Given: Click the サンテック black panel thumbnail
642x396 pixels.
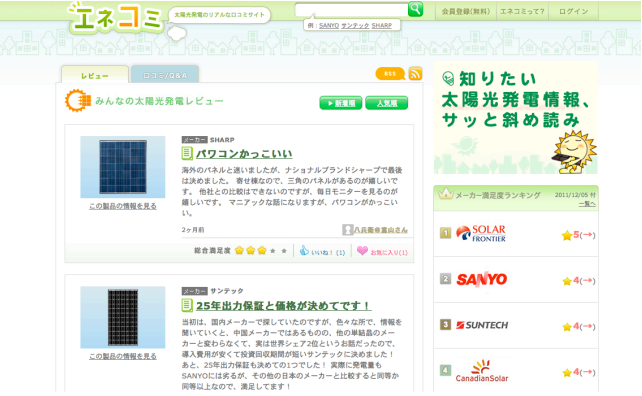Looking at the screenshot, I should 123,317.
